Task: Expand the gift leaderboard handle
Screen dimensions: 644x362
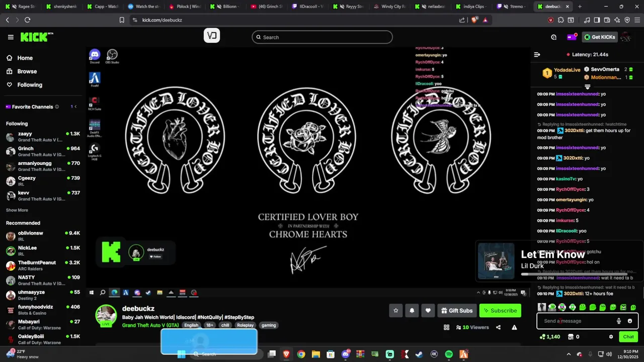Action: click(587, 87)
